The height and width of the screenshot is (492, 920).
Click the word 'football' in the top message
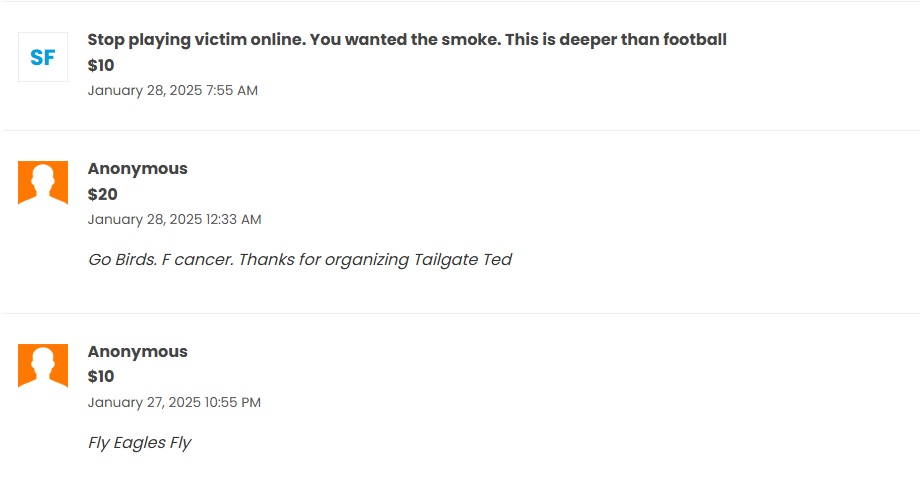pos(691,40)
